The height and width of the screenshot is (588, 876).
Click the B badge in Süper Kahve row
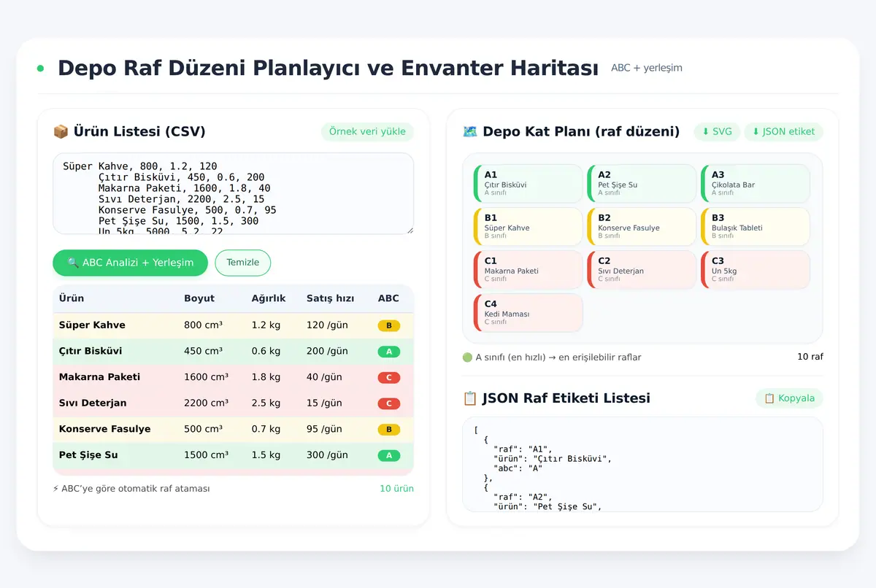pyautogui.click(x=388, y=325)
